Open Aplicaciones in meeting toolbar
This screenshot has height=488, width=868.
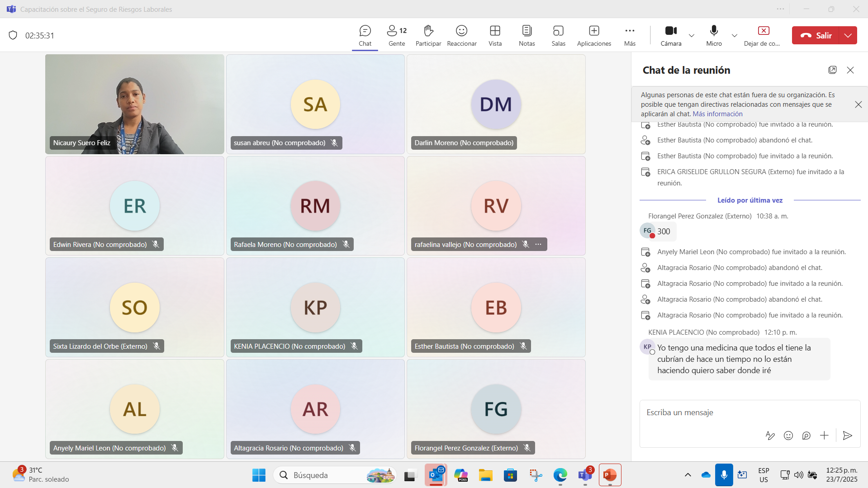pyautogui.click(x=594, y=35)
